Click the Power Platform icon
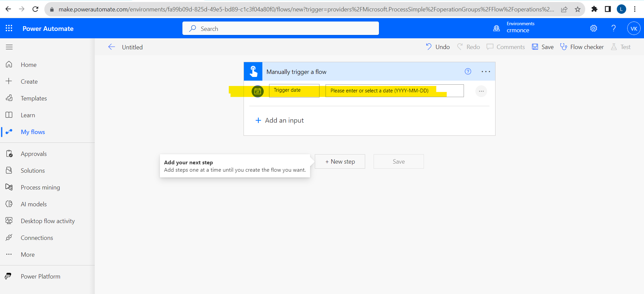644x294 pixels. tap(8, 276)
